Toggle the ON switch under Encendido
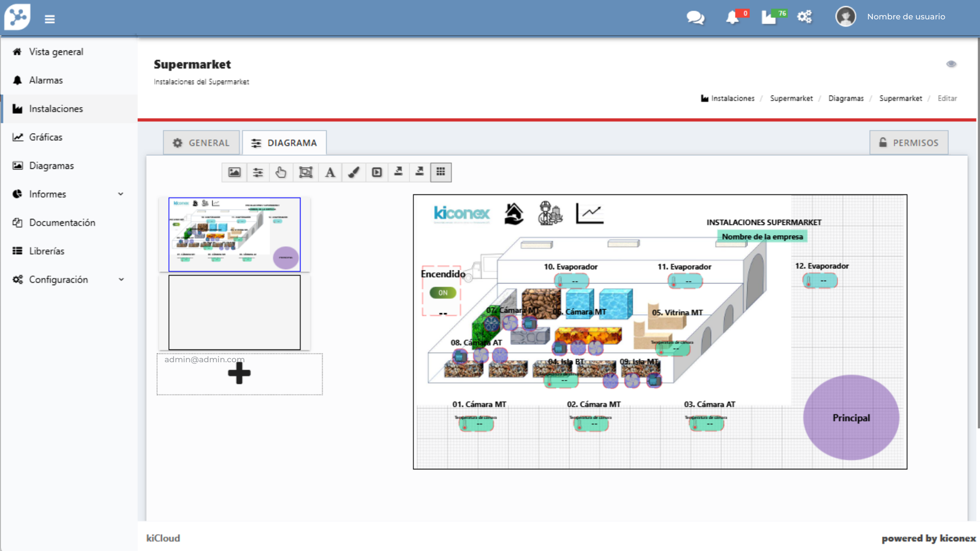This screenshot has width=980, height=551. pyautogui.click(x=443, y=293)
